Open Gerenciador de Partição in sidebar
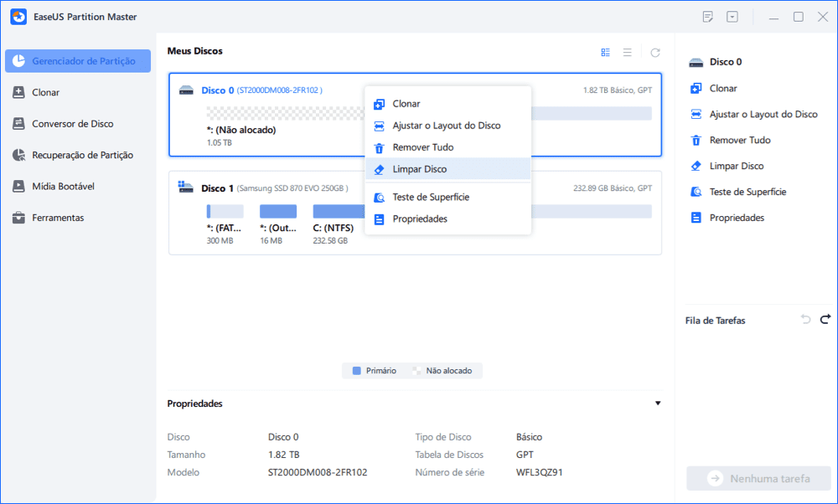This screenshot has width=838, height=504. [x=78, y=61]
